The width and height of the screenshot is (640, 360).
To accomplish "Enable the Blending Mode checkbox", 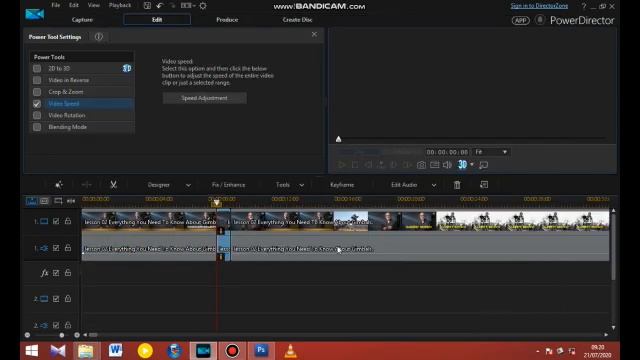I will click(x=37, y=127).
